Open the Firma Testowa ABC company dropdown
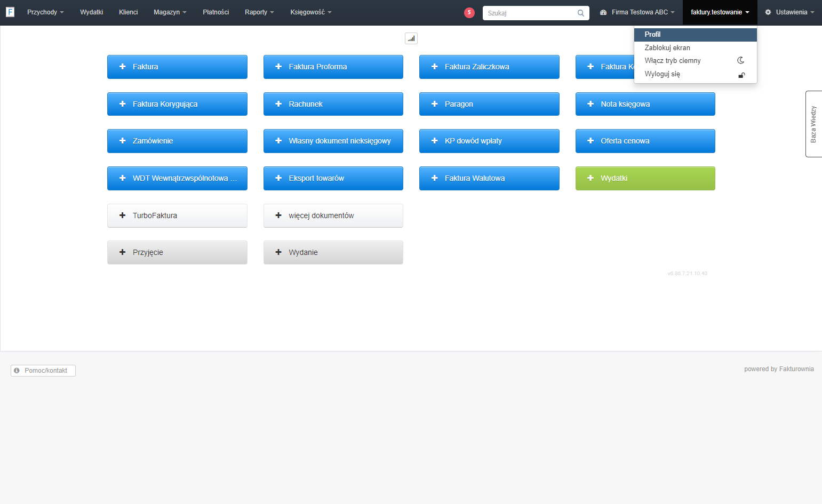 pyautogui.click(x=637, y=12)
